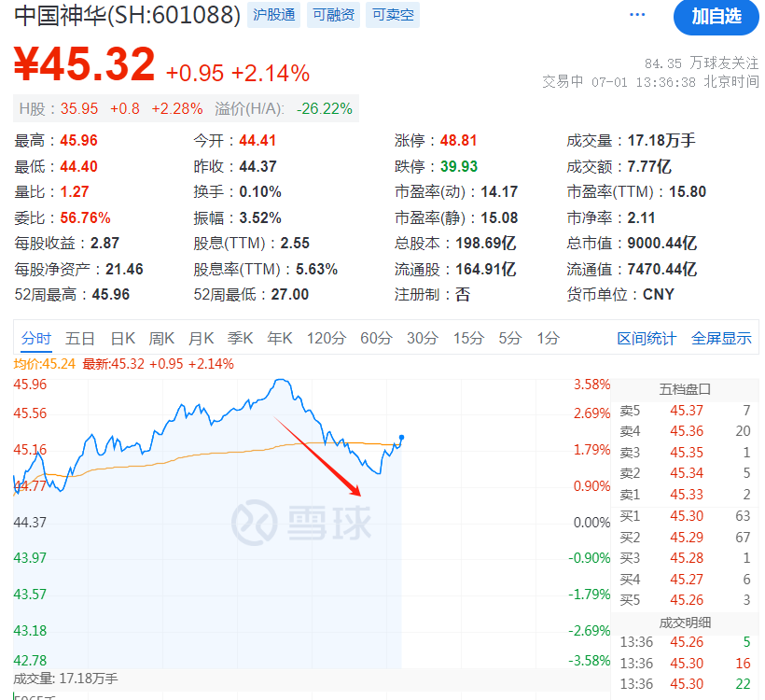Screen dimensions: 765x700
Task: Click the H股 price info bar
Action: tap(186, 108)
